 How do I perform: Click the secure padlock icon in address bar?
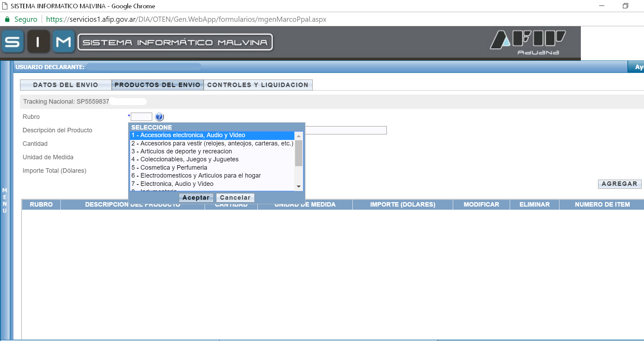[x=7, y=19]
